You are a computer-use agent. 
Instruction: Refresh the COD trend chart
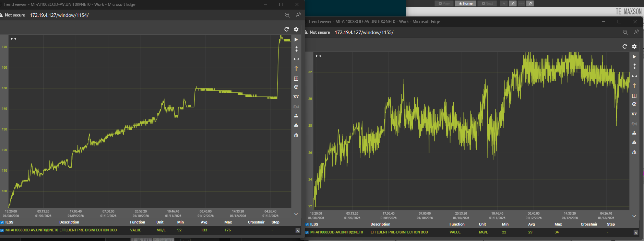287,29
